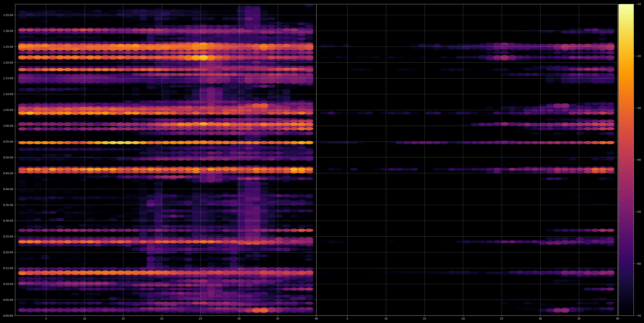Screen dimensions: 644x323
Task: Select x-axis tick 20 under the left panel
Action: [x=162, y=319]
